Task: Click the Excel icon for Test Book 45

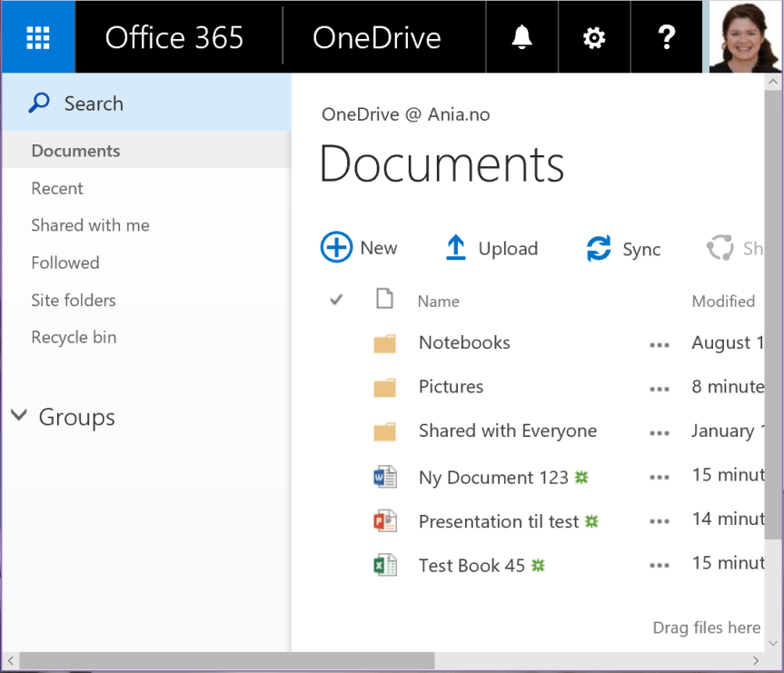Action: (385, 565)
